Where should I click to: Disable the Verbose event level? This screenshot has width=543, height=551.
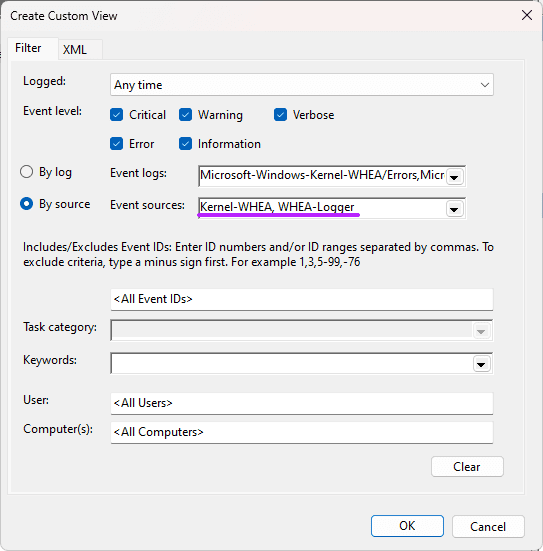point(280,115)
